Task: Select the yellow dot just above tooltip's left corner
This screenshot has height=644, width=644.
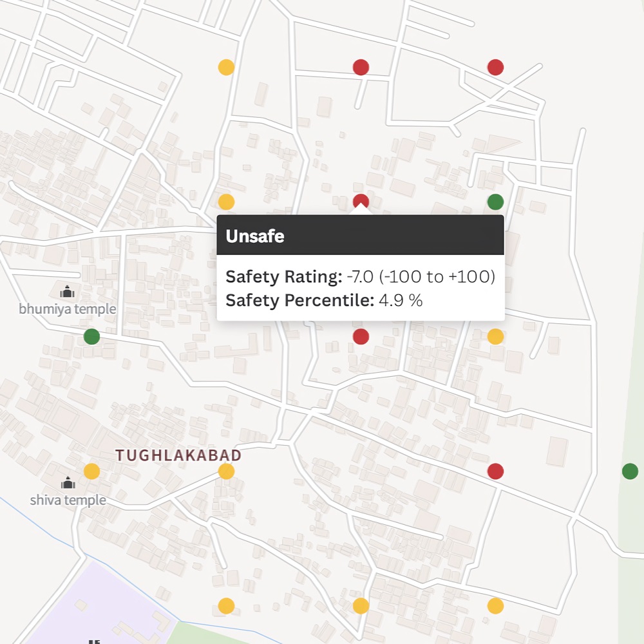Action: click(x=226, y=202)
